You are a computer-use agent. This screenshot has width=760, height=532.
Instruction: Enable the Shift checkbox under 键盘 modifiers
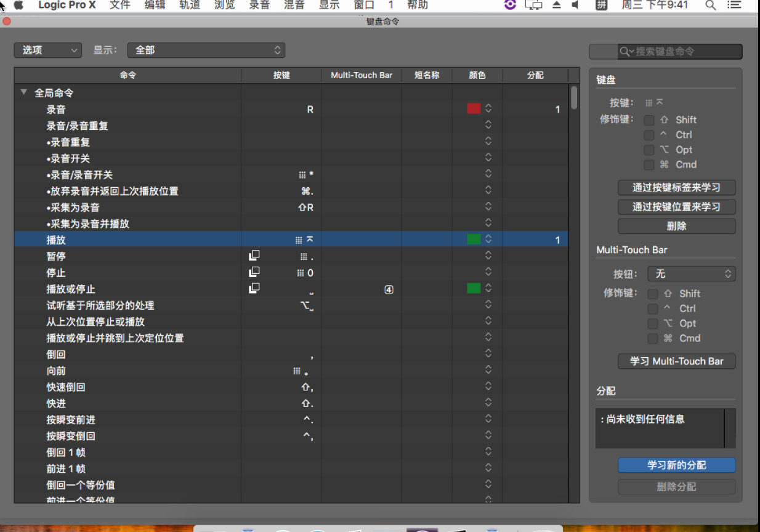[x=649, y=120]
